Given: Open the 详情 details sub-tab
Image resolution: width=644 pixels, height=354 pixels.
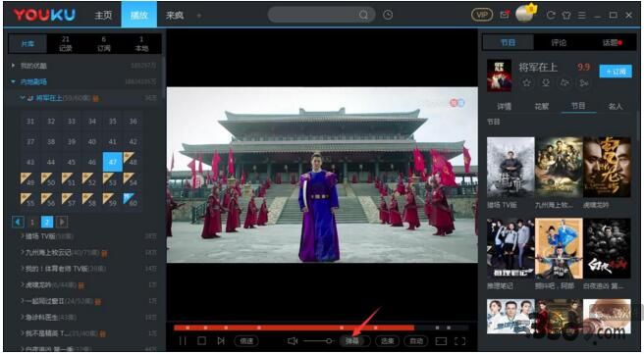Looking at the screenshot, I should (x=505, y=106).
